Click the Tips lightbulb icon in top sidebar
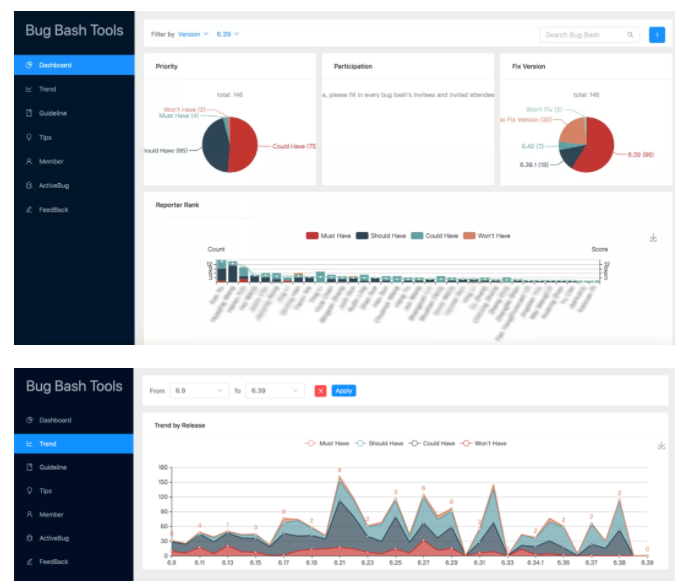The width and height of the screenshot is (682, 585). coord(29,137)
